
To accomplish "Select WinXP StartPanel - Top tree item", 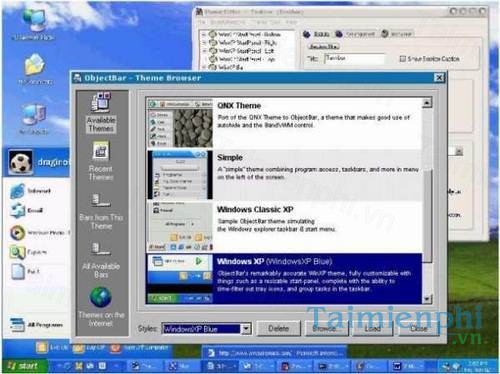I will pyautogui.click(x=247, y=59).
